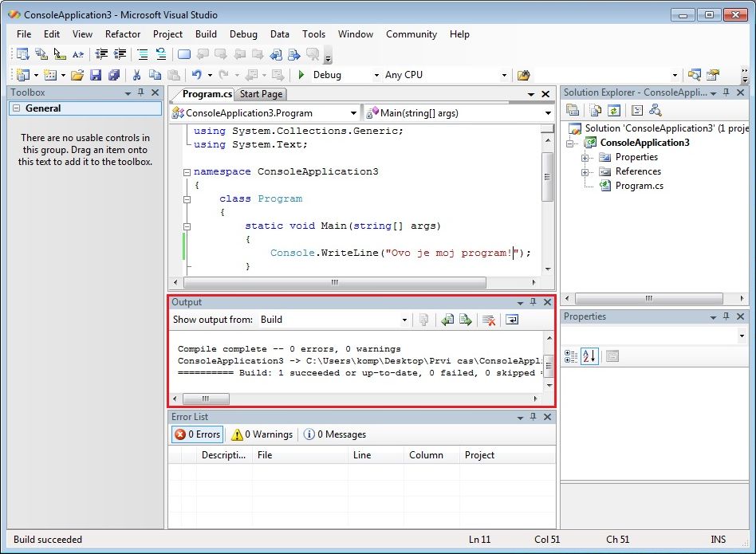Sort properties alphabetically with A-Z icon

point(589,356)
